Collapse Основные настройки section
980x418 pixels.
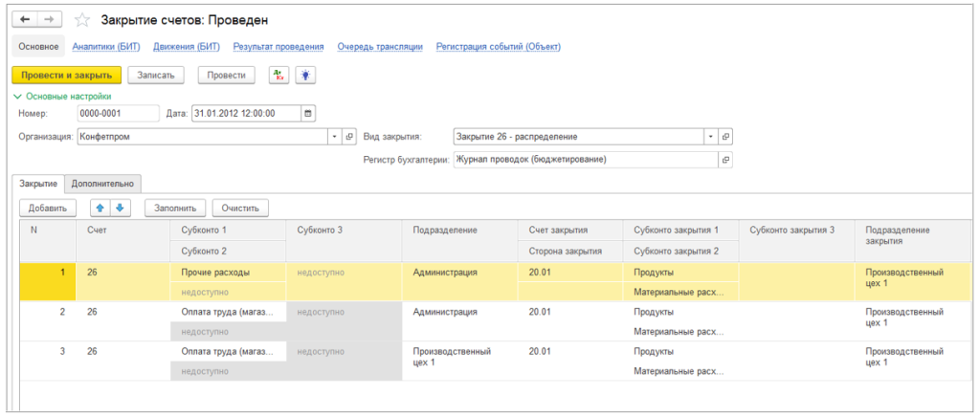click(17, 97)
